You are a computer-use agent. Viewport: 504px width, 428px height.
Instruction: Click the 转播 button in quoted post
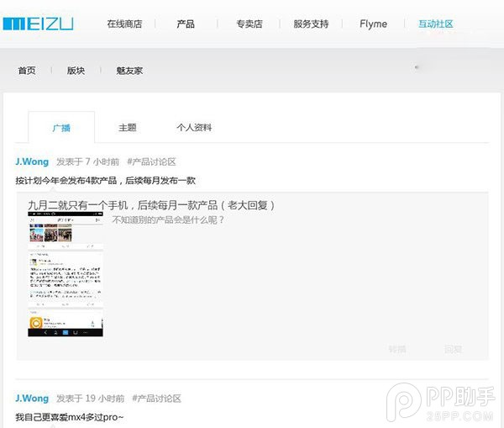(x=397, y=349)
